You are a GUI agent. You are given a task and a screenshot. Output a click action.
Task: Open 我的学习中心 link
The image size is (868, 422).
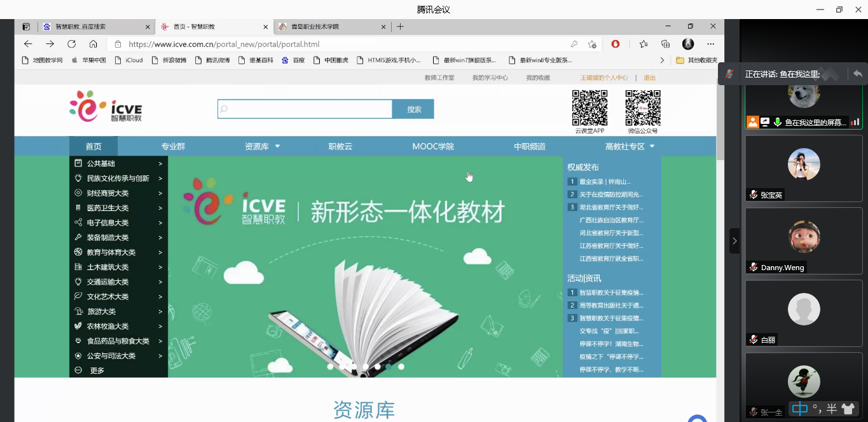(490, 78)
